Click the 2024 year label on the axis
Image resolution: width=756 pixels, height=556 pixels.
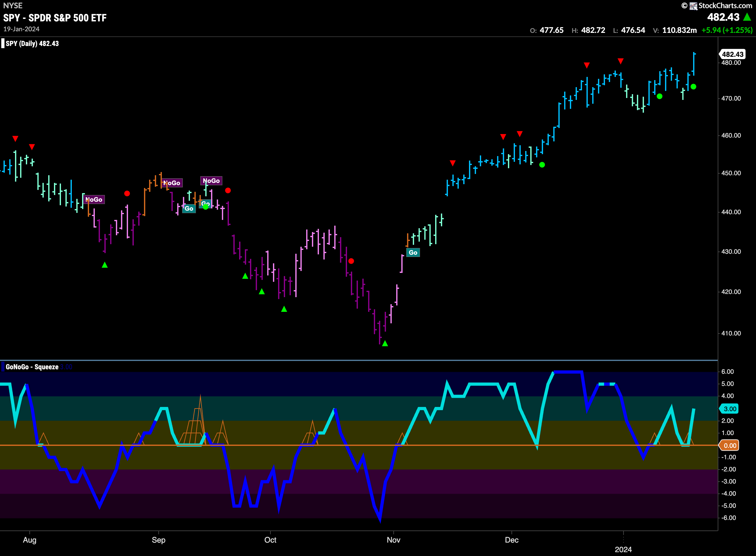click(624, 550)
